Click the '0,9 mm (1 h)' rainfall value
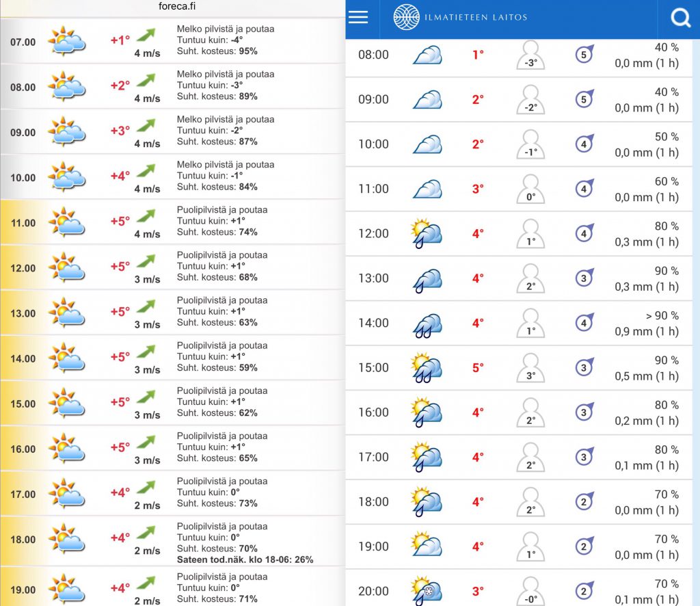Viewport: 700px width, 606px height. [647, 331]
